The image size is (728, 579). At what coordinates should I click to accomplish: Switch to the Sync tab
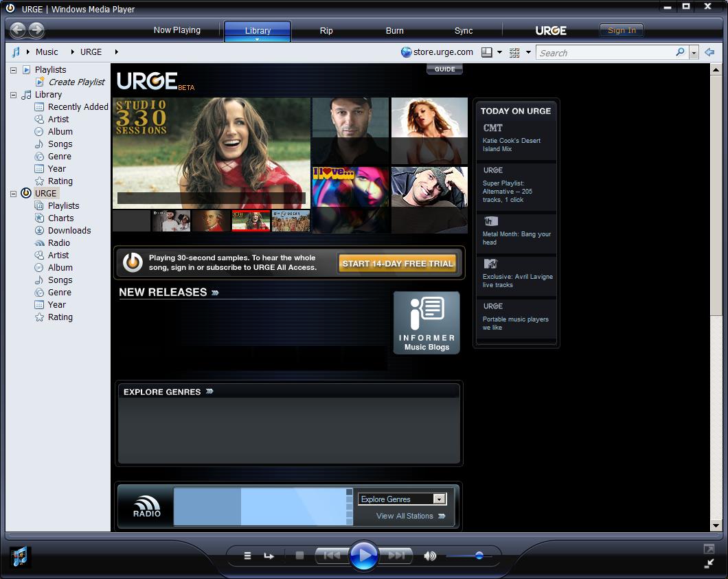[464, 31]
